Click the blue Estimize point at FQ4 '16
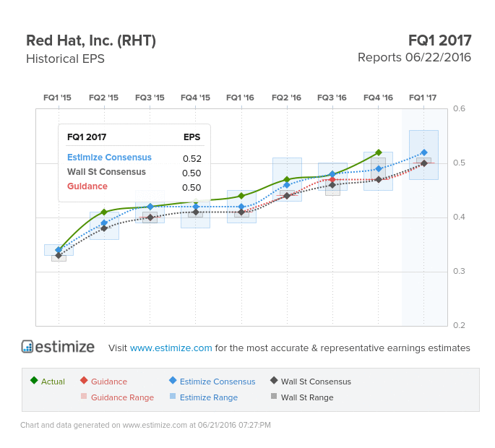Viewport: 495px width, 448px height. 379,169
